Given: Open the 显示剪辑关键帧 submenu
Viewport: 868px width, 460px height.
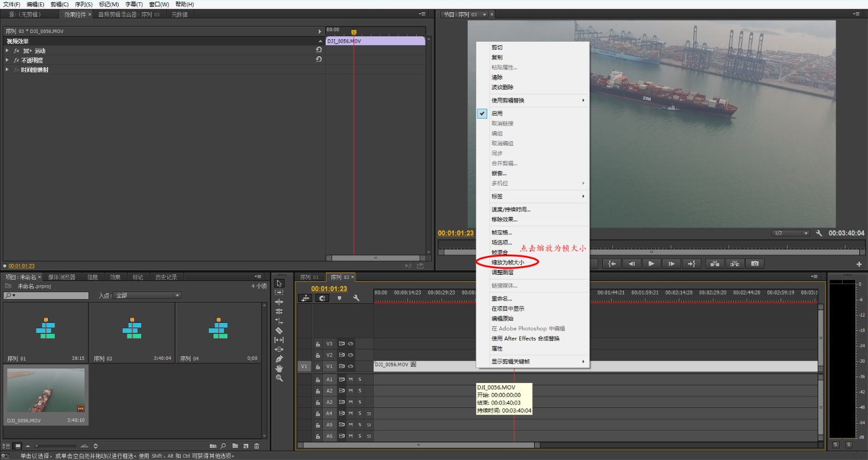Looking at the screenshot, I should tap(532, 362).
